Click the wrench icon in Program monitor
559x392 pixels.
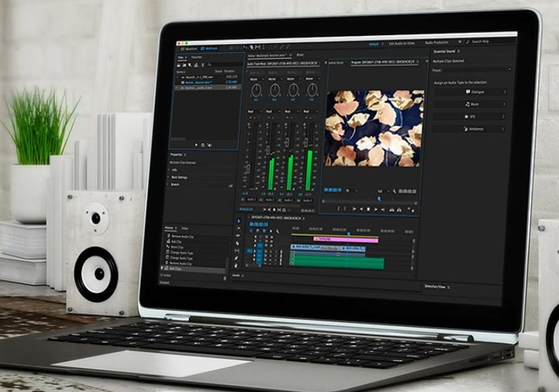pyautogui.click(x=394, y=191)
